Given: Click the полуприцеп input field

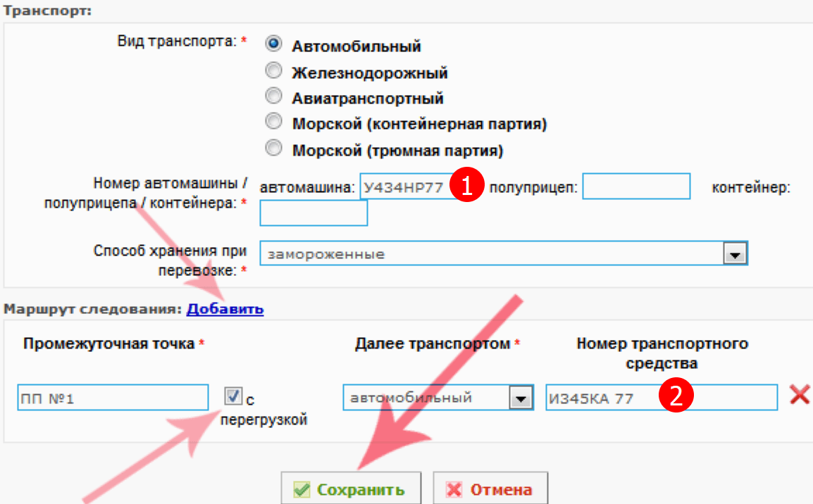Looking at the screenshot, I should click(x=635, y=187).
